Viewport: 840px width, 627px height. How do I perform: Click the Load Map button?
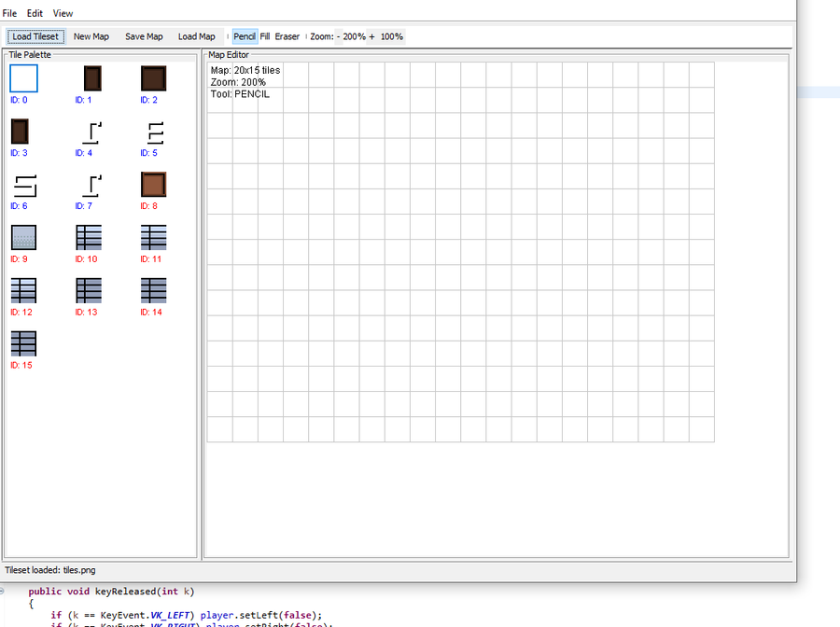pos(197,36)
